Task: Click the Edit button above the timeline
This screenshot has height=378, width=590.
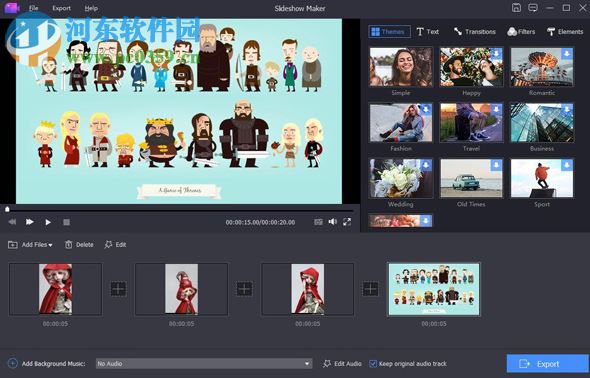Action: coord(115,244)
